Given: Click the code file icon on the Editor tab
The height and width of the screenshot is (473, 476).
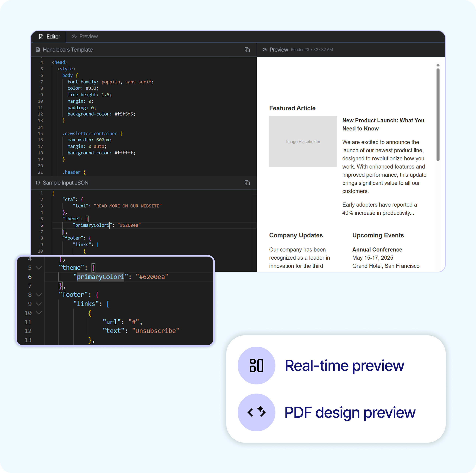Looking at the screenshot, I should [41, 37].
